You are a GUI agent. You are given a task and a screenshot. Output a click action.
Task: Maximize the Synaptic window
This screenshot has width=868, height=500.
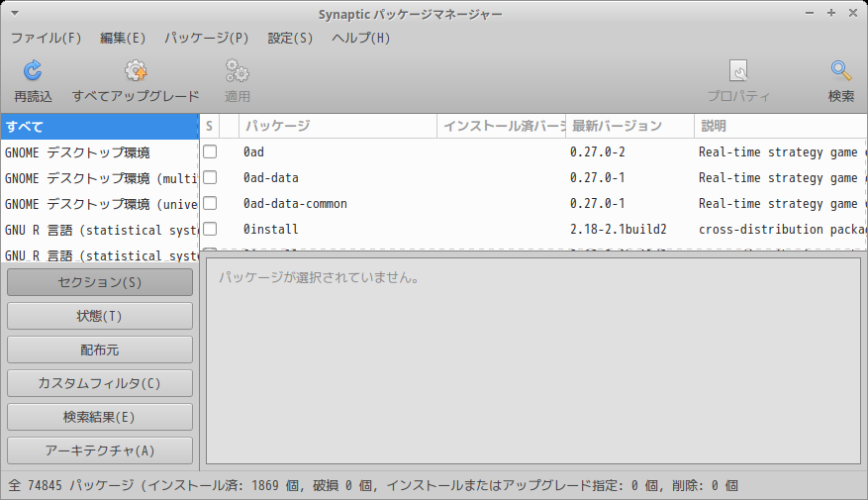(x=831, y=13)
